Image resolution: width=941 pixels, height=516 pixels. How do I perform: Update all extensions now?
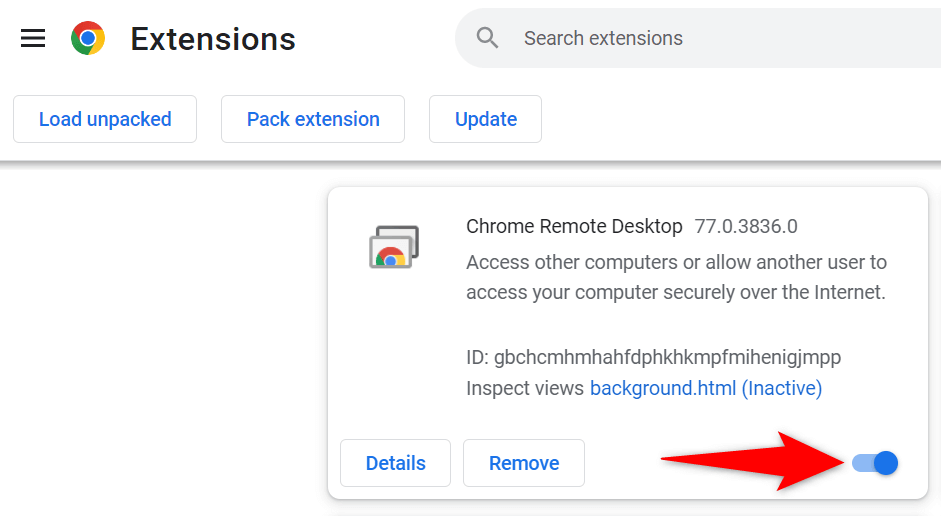tap(485, 119)
